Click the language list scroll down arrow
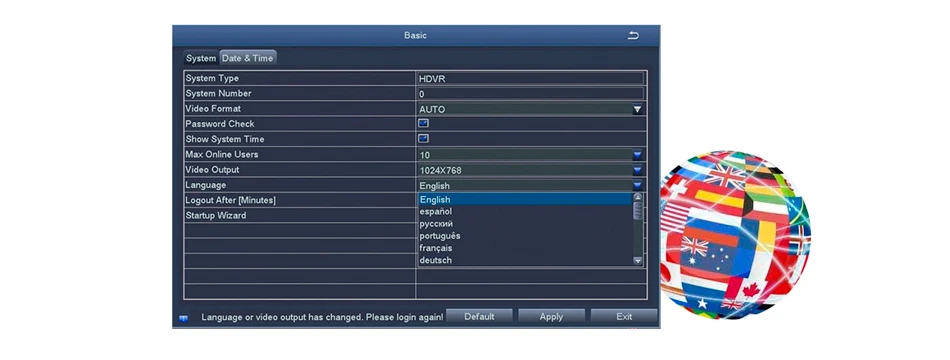 (x=637, y=261)
